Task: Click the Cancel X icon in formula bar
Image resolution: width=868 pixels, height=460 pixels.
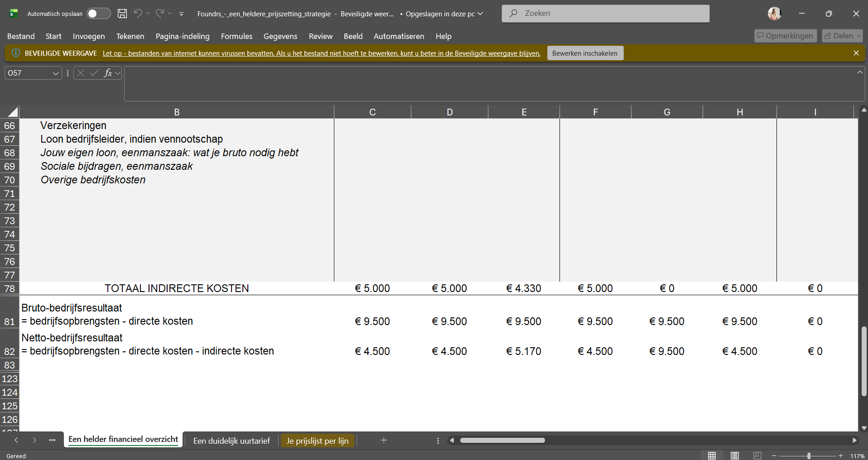Action: [x=80, y=73]
